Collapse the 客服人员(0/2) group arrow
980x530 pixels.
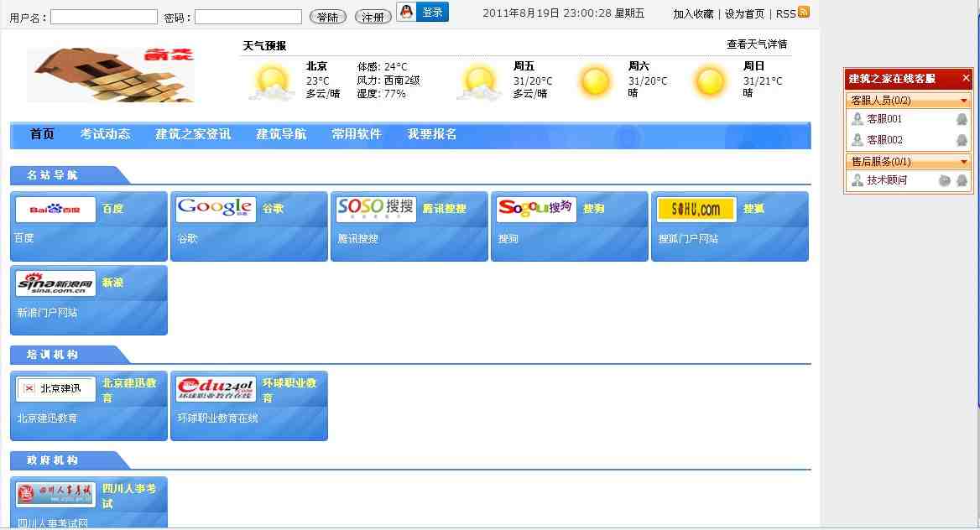964,100
